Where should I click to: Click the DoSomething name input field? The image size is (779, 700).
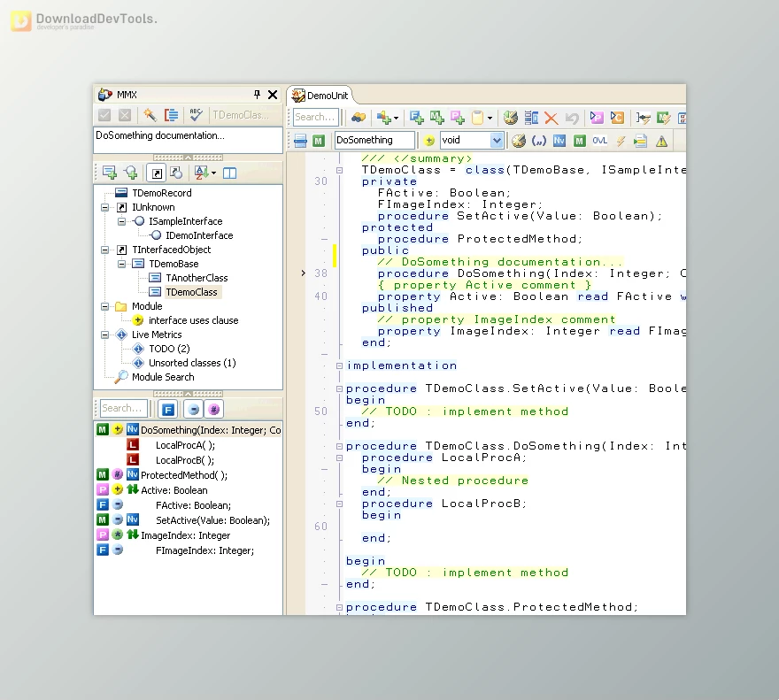374,140
